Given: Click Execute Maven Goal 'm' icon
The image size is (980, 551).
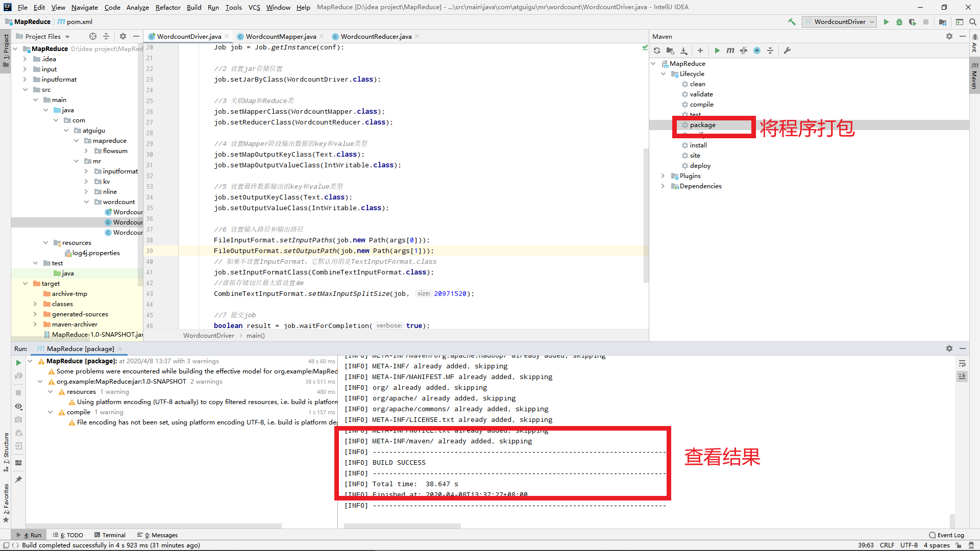Looking at the screenshot, I should (730, 51).
